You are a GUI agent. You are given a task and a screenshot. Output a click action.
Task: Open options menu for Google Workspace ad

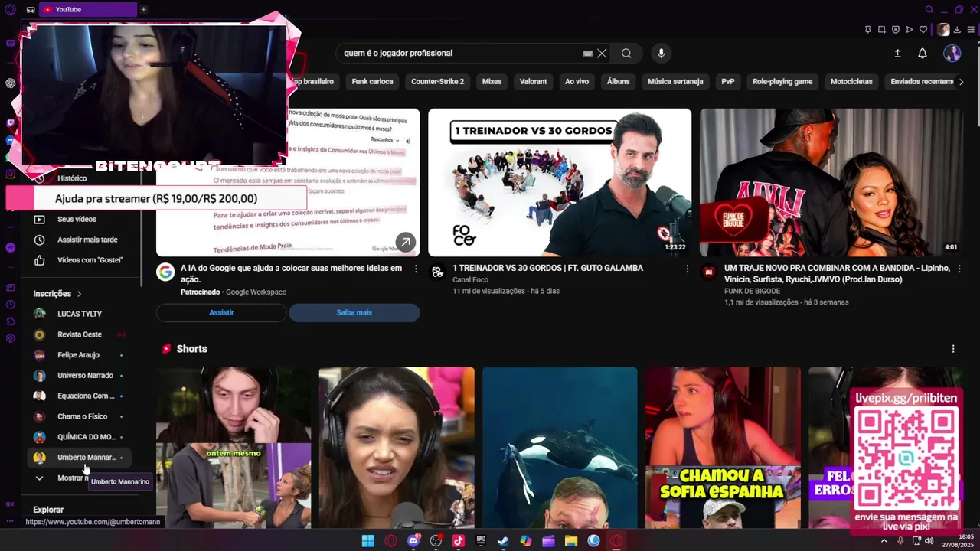coord(416,269)
